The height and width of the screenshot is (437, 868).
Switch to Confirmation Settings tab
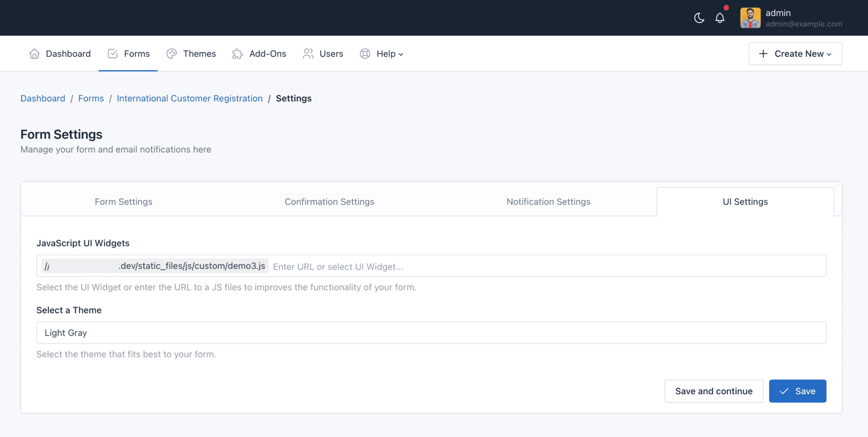coord(329,202)
